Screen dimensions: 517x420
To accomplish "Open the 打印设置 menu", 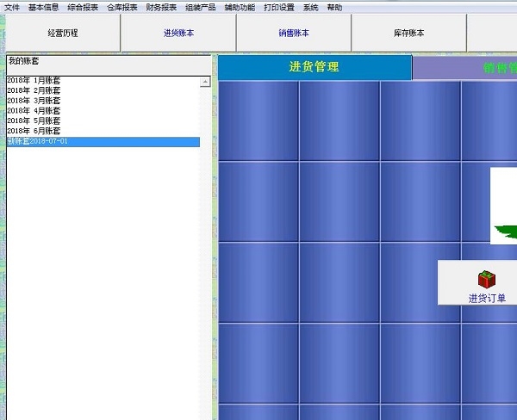I will coord(279,7).
